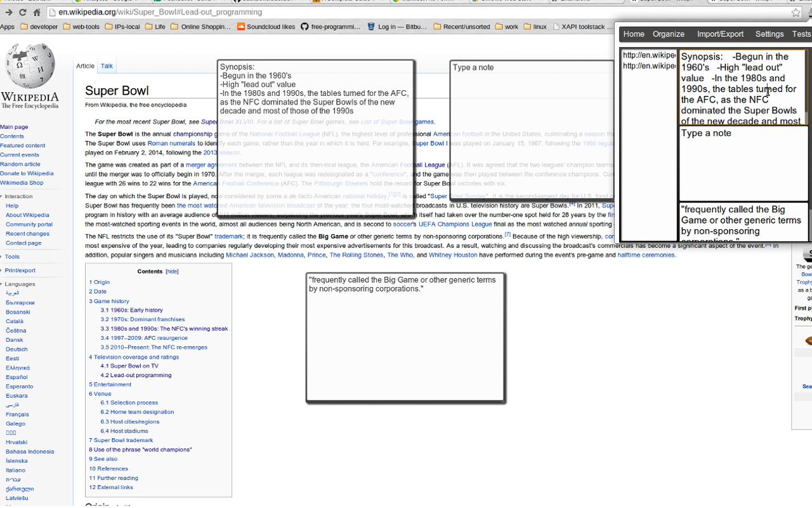812x508 pixels.
Task: Open the web-tools bookmarks folder
Action: (81, 27)
